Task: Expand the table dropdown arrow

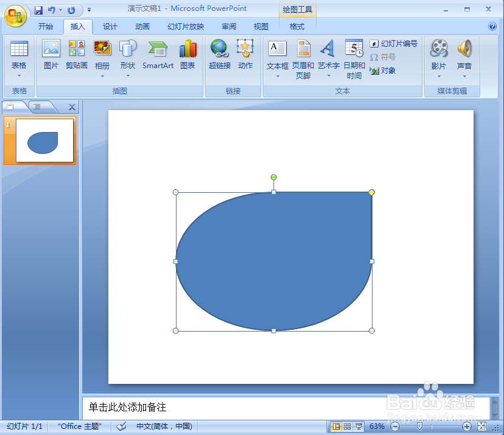Action: pyautogui.click(x=19, y=76)
